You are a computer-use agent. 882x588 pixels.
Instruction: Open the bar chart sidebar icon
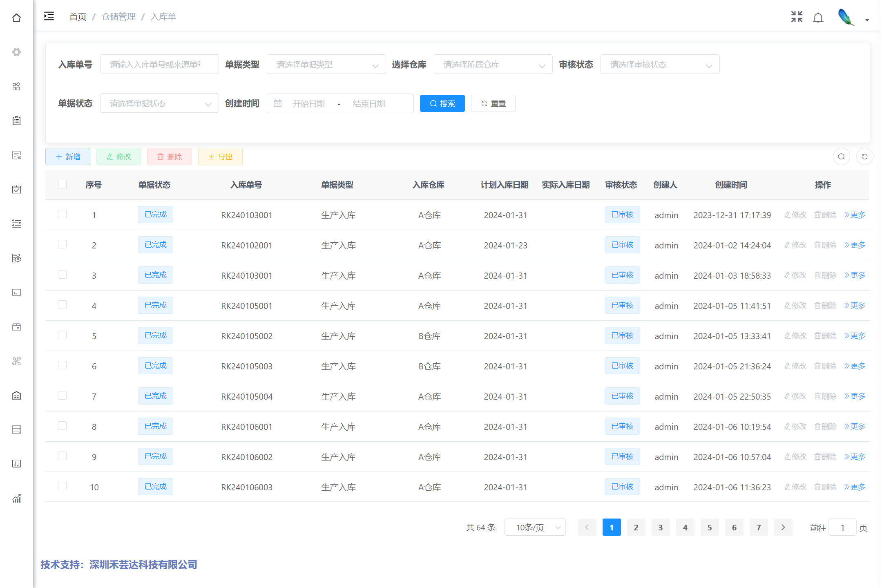click(16, 464)
